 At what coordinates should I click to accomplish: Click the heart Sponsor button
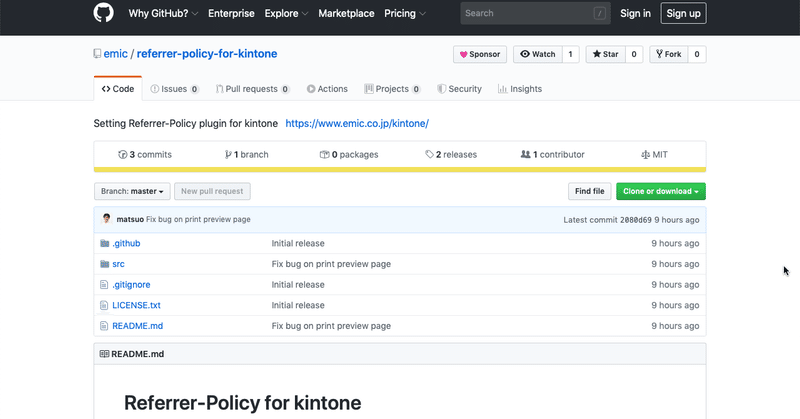480,54
